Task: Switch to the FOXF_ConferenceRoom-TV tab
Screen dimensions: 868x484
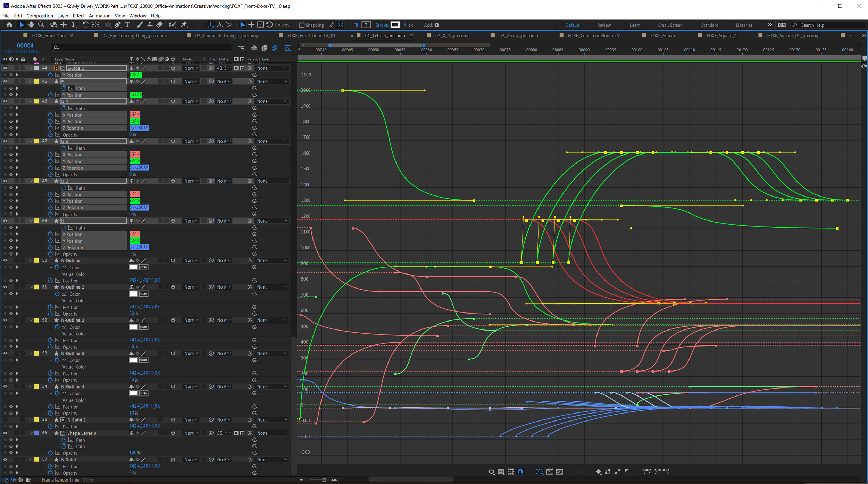Action: click(x=594, y=35)
